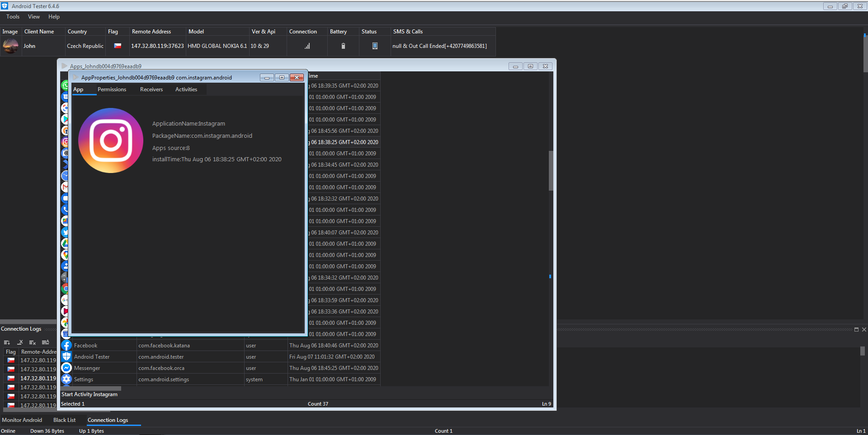Select the Android Tester shield icon row
Screen dimensions: 868x435
point(66,357)
